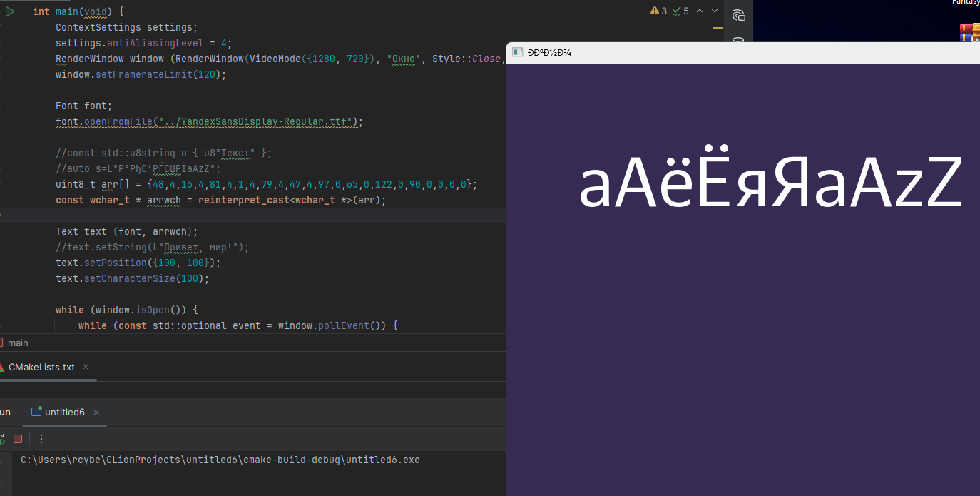Click the font.openFromFile string path line
The image size is (980, 496).
[210, 121]
